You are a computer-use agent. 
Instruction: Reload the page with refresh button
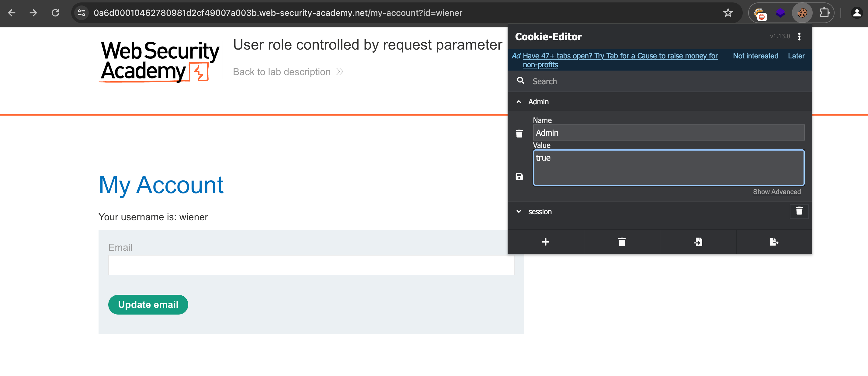(x=55, y=13)
